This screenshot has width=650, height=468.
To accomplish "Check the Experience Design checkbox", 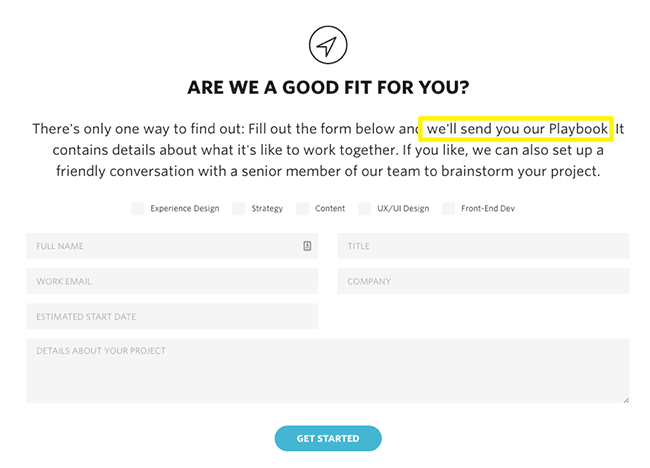I will pyautogui.click(x=138, y=209).
